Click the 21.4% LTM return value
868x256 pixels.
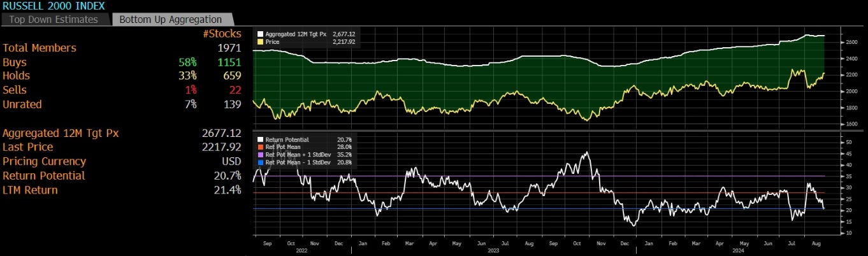[228, 190]
